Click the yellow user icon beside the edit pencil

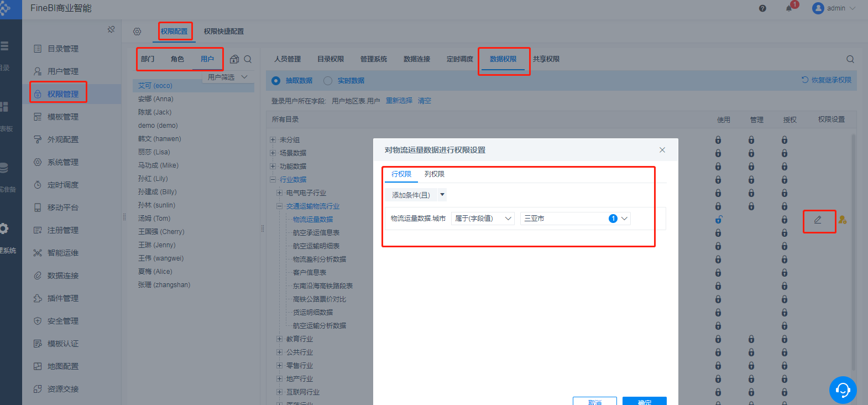842,220
